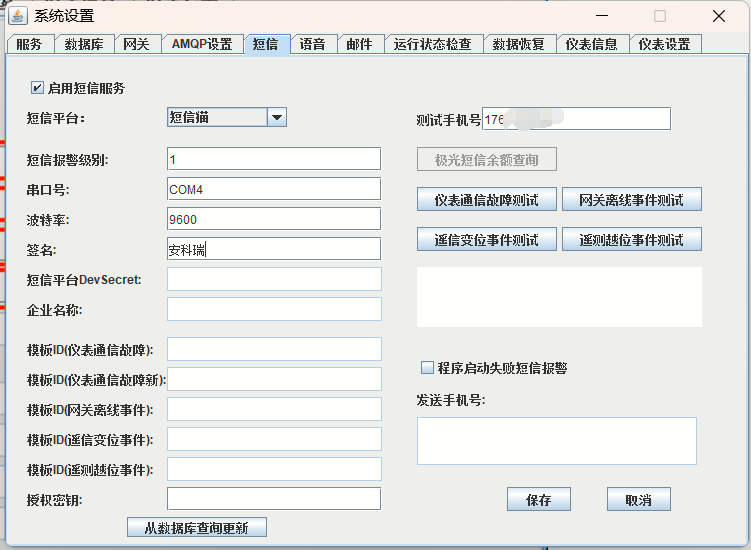Focus the 波特率 text field

[x=274, y=219]
